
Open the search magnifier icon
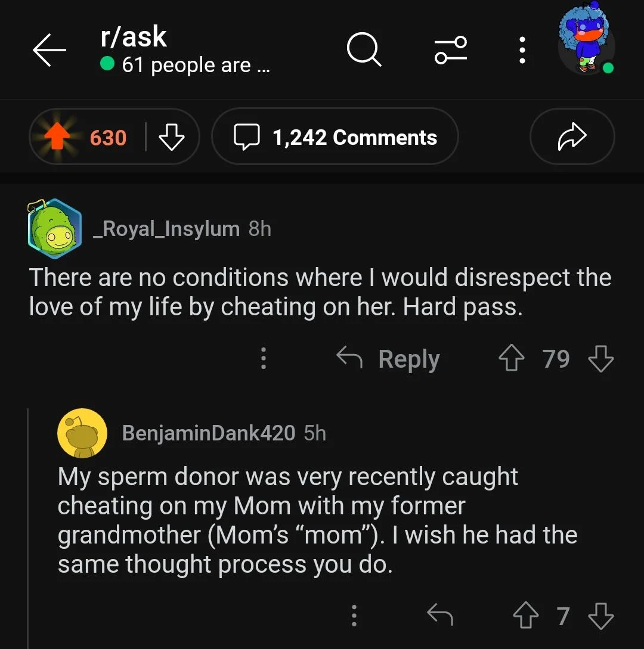pyautogui.click(x=364, y=50)
